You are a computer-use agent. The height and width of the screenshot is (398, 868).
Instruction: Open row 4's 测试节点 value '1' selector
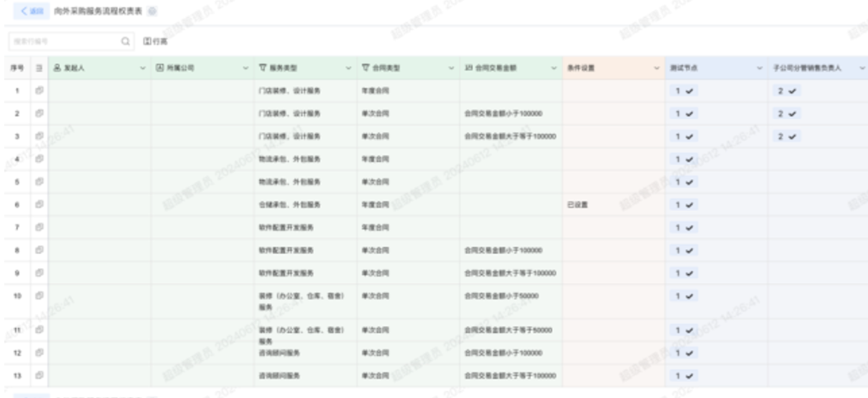click(685, 159)
